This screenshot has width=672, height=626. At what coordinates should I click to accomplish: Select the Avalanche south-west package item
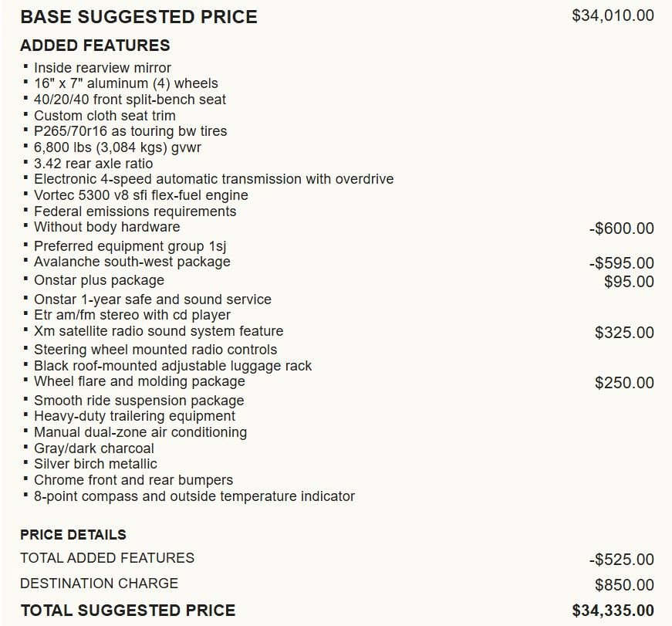pos(132,262)
